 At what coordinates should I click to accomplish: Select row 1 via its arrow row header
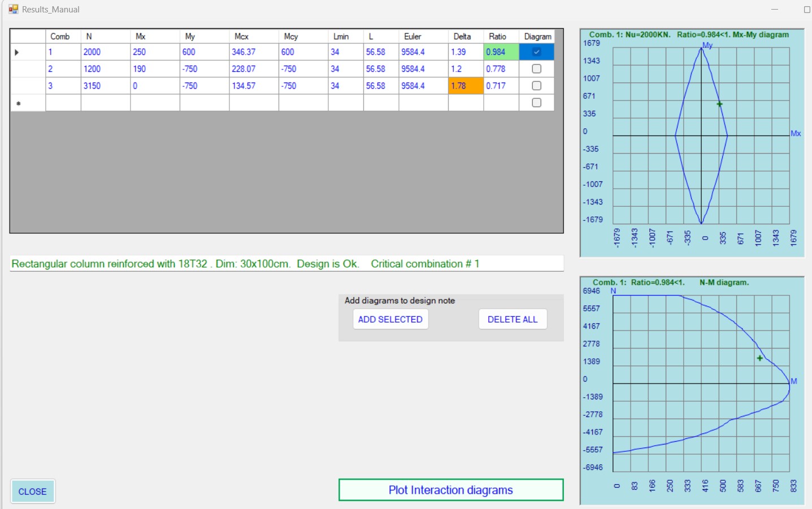coord(28,52)
